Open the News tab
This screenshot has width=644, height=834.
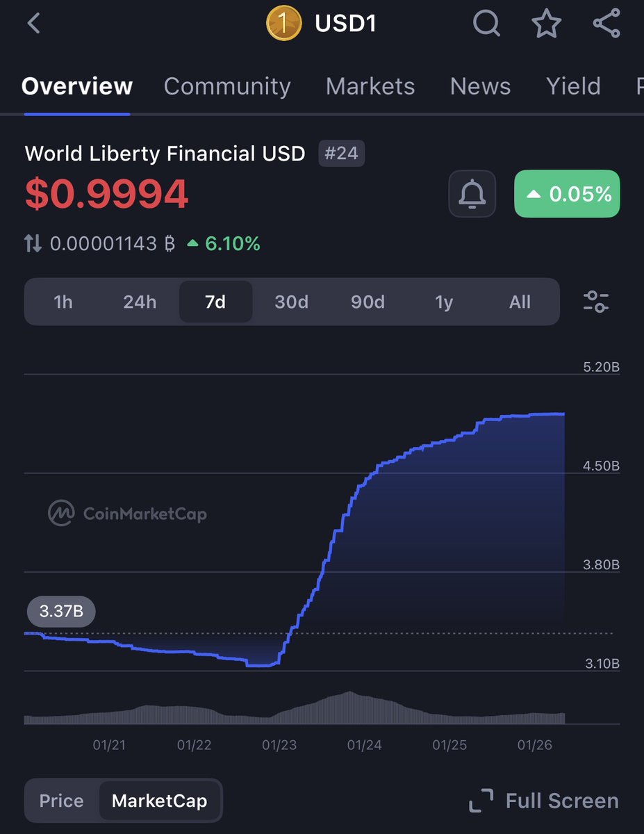pyautogui.click(x=480, y=86)
